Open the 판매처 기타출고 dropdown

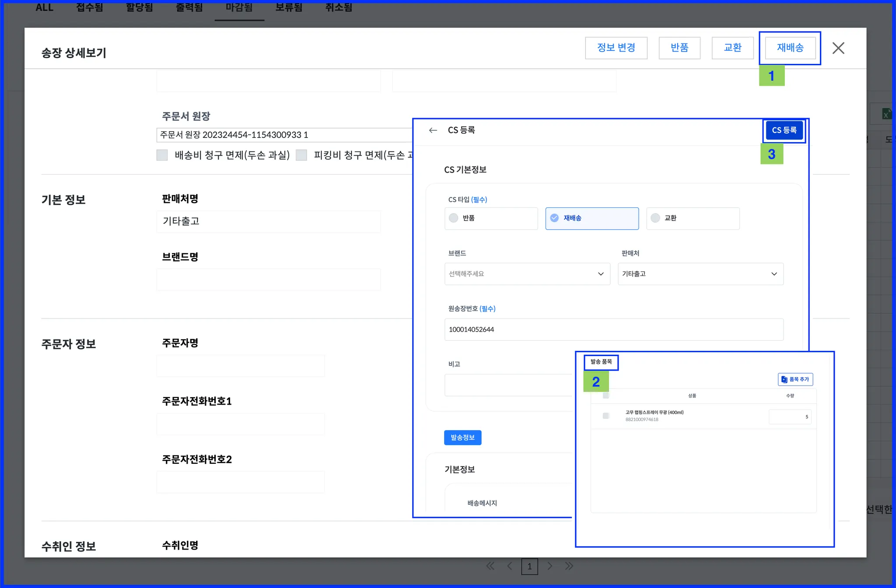(700, 274)
